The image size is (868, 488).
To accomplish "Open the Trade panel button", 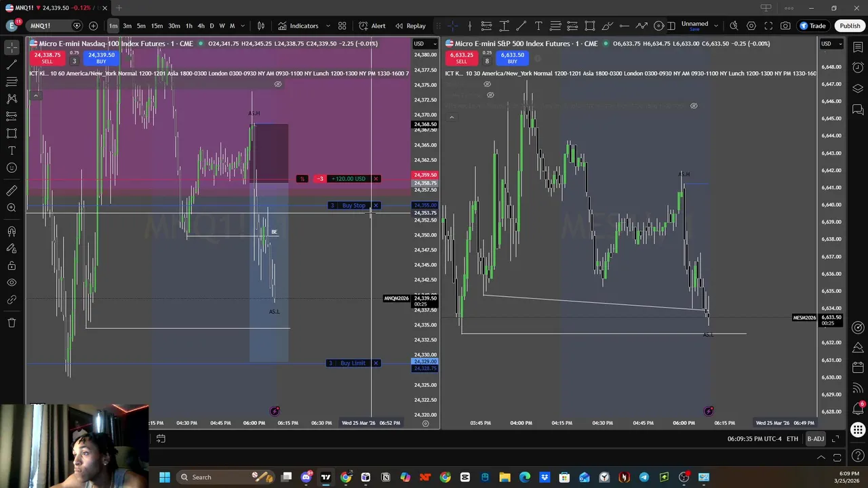I will coord(812,26).
